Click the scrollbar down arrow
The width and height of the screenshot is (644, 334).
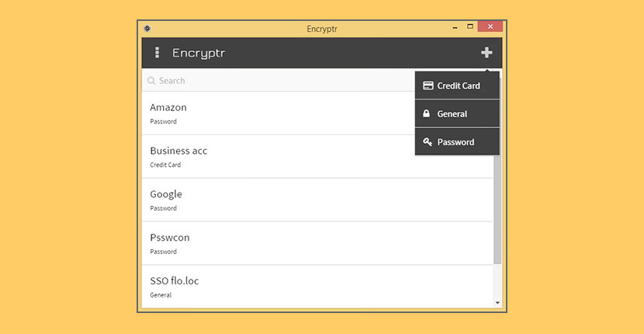pyautogui.click(x=497, y=303)
